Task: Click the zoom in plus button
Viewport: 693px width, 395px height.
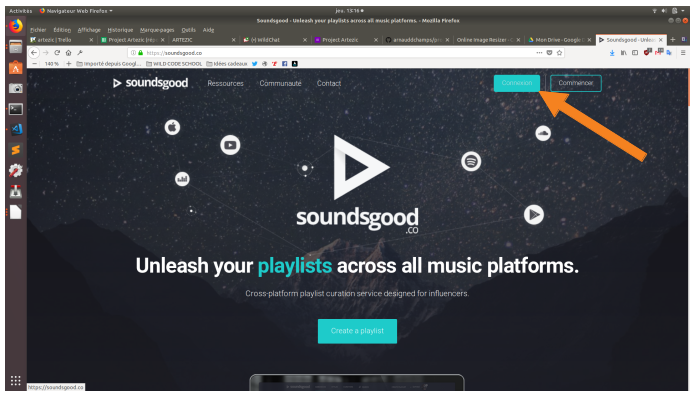Action: (x=69, y=64)
